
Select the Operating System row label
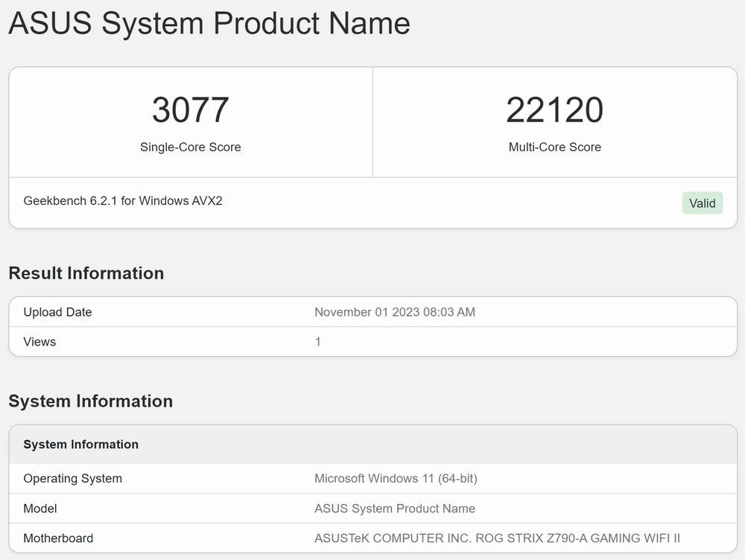[72, 479]
